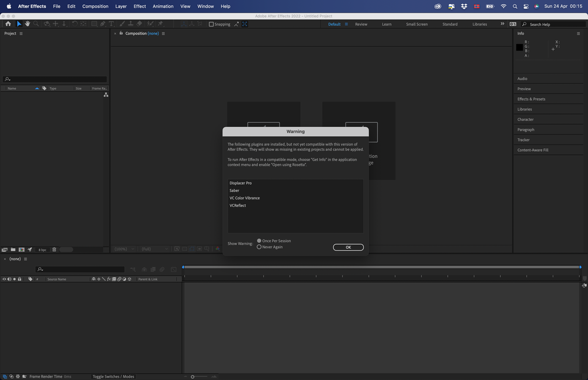The height and width of the screenshot is (380, 588).
Task: Select the Rectangle shape tool
Action: 94,24
